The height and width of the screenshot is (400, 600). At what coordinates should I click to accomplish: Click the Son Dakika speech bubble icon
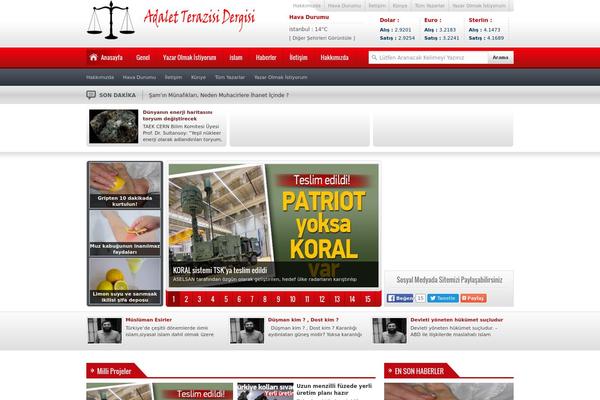91,95
